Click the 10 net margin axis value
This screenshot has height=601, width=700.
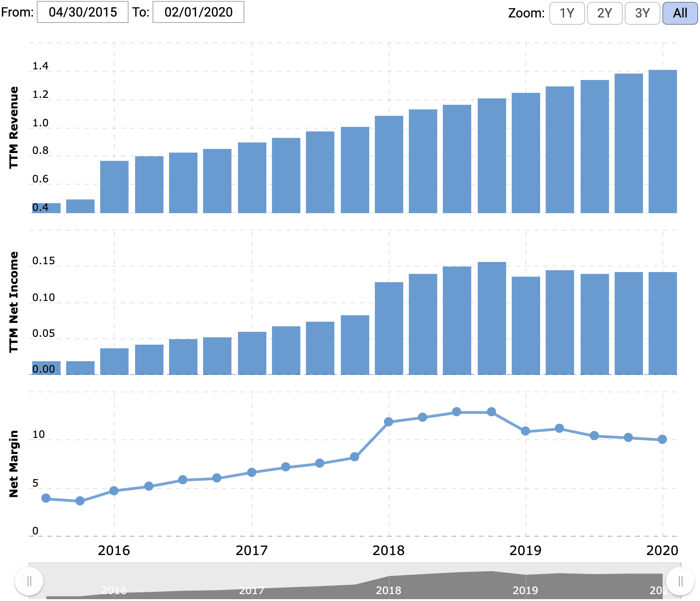39,435
